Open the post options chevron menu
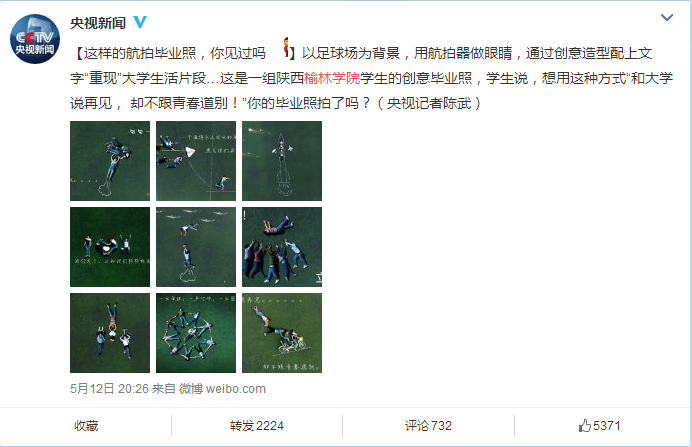Viewport: 692px width, 447px height. click(x=666, y=18)
